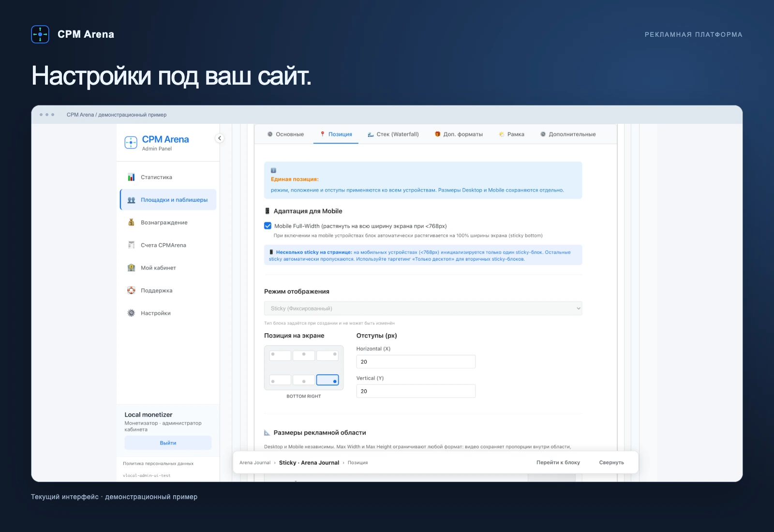Click the Свернуть button
Screen dimensions: 774x532
(611, 463)
